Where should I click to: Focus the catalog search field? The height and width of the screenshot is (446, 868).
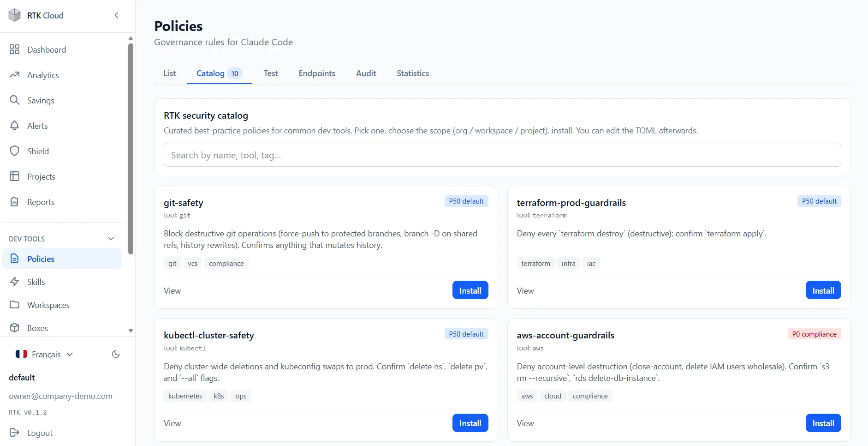(x=502, y=155)
